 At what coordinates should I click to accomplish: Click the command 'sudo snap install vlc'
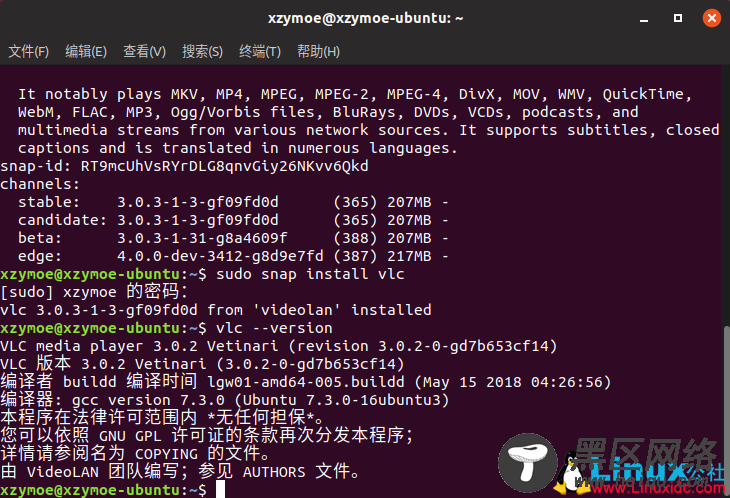click(x=310, y=274)
